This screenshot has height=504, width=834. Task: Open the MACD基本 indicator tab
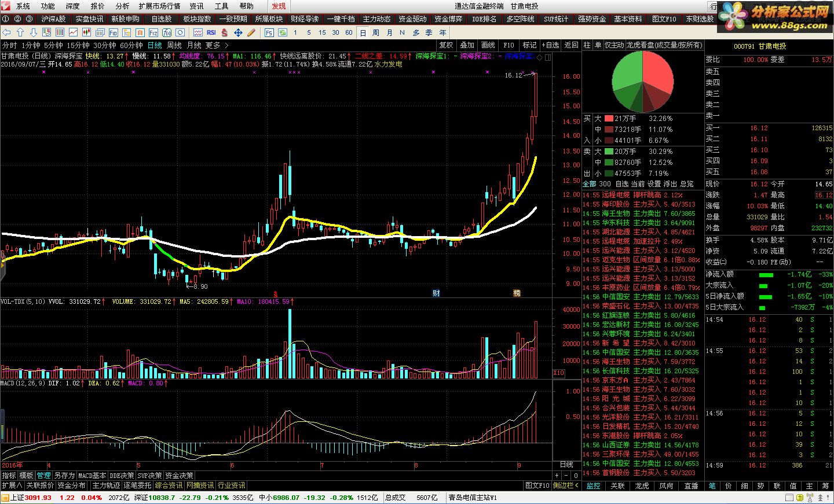92,476
